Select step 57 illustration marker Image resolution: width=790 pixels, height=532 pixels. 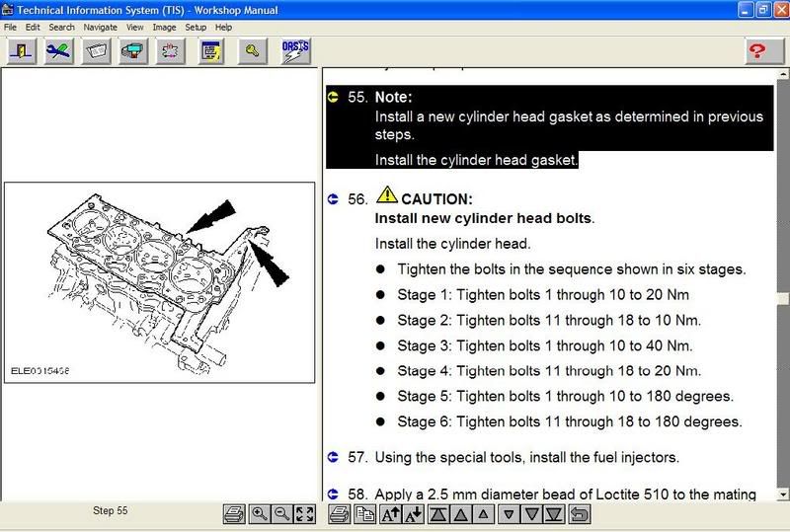(x=333, y=457)
